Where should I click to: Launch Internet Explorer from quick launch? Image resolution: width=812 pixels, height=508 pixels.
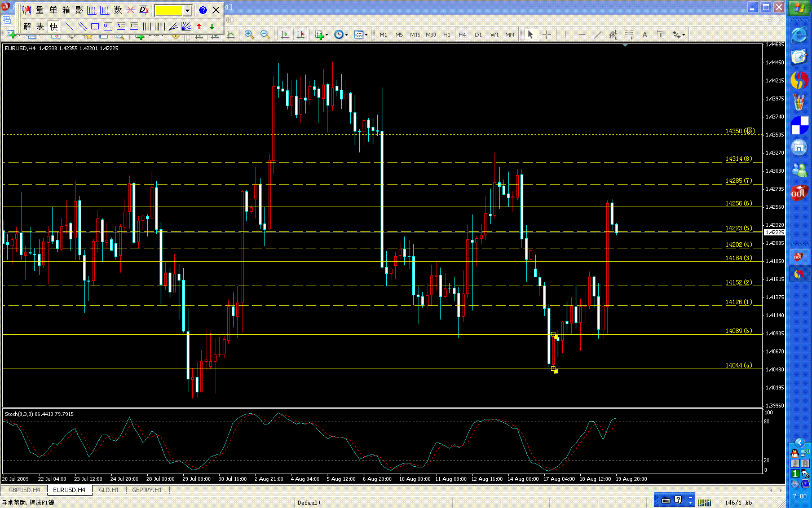[799, 35]
